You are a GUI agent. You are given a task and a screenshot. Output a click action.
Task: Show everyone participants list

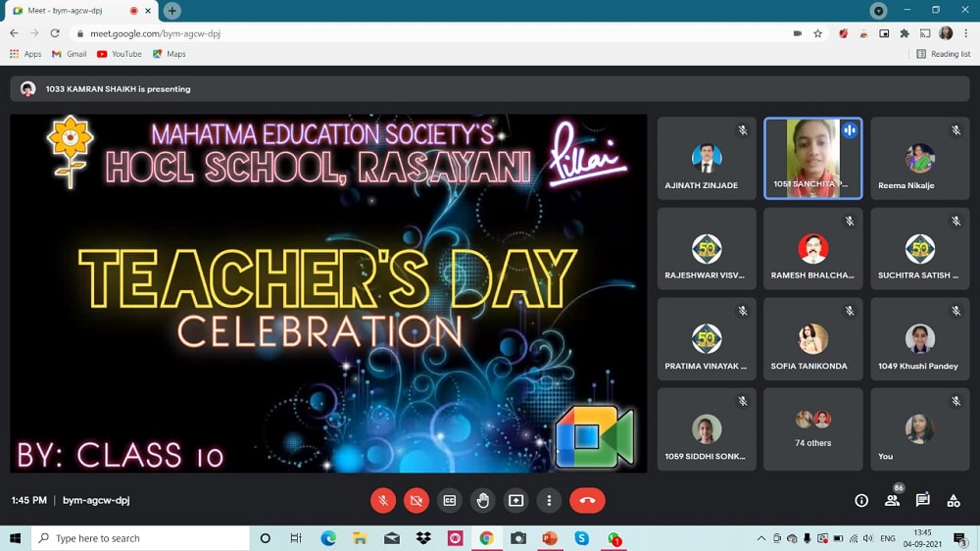tap(892, 500)
